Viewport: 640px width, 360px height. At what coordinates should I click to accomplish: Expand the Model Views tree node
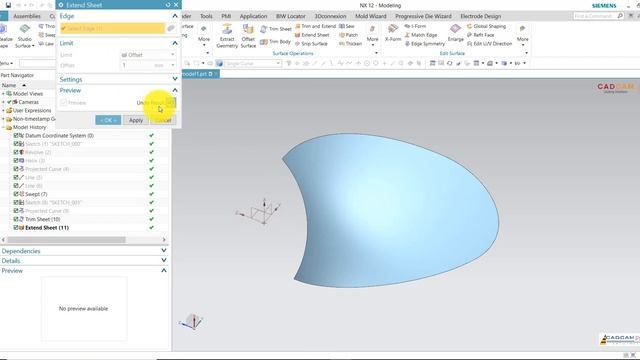pyautogui.click(x=3, y=93)
